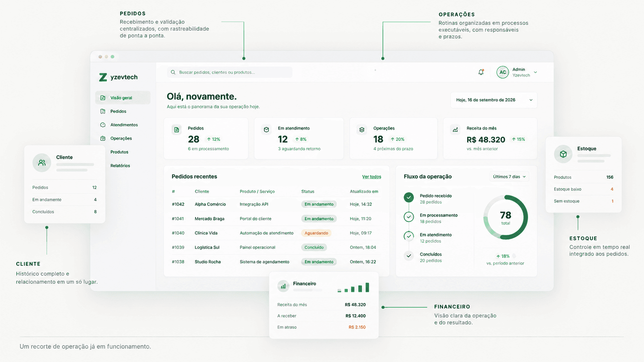The image size is (644, 362).
Task: Click the Em atendimento step check circle
Action: coord(409,236)
